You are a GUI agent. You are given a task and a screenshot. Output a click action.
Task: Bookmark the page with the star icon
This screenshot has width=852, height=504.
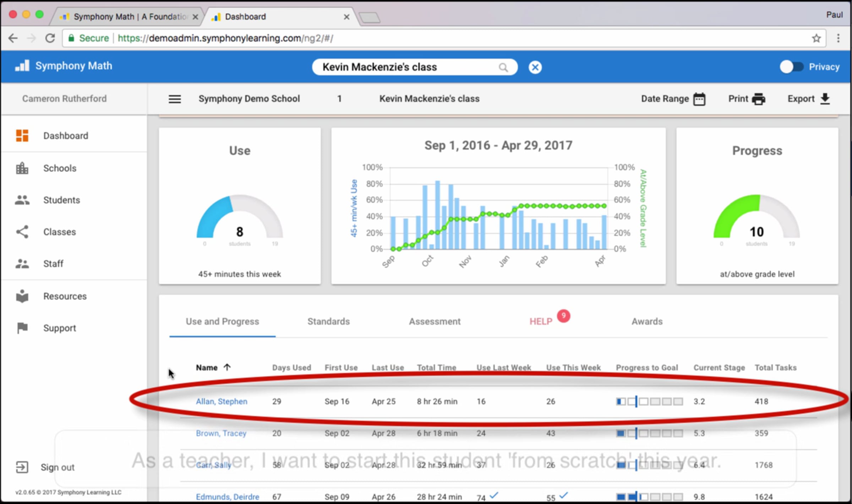[816, 38]
